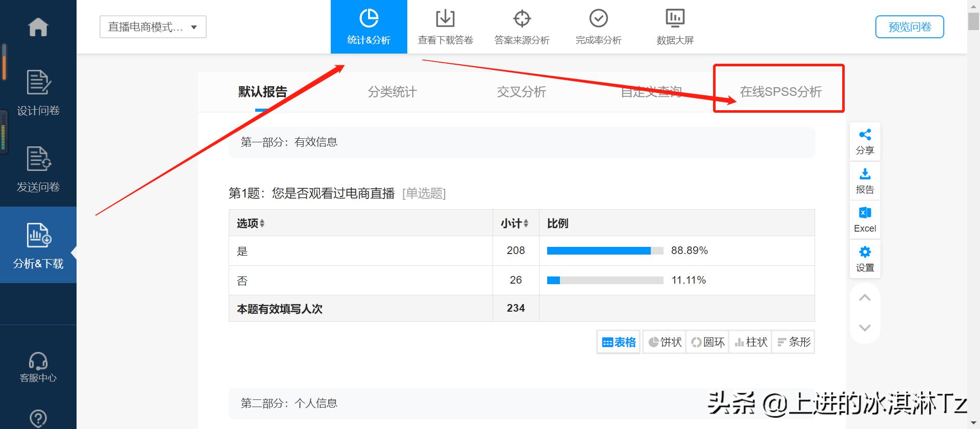Select 圆环 chart view

(707, 342)
